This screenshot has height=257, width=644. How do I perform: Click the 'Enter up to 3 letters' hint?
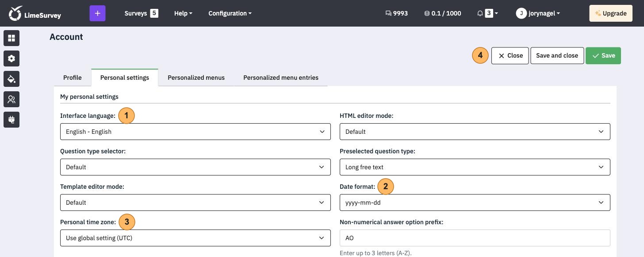pyautogui.click(x=376, y=253)
